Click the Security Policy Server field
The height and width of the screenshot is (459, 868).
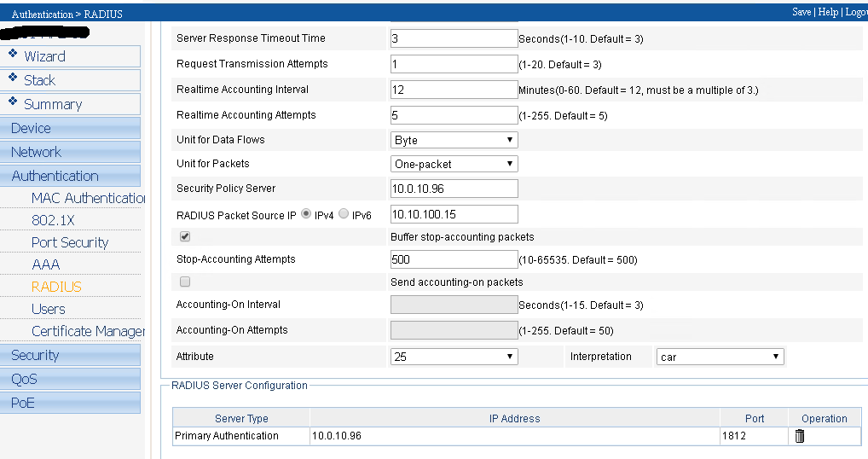tap(454, 189)
